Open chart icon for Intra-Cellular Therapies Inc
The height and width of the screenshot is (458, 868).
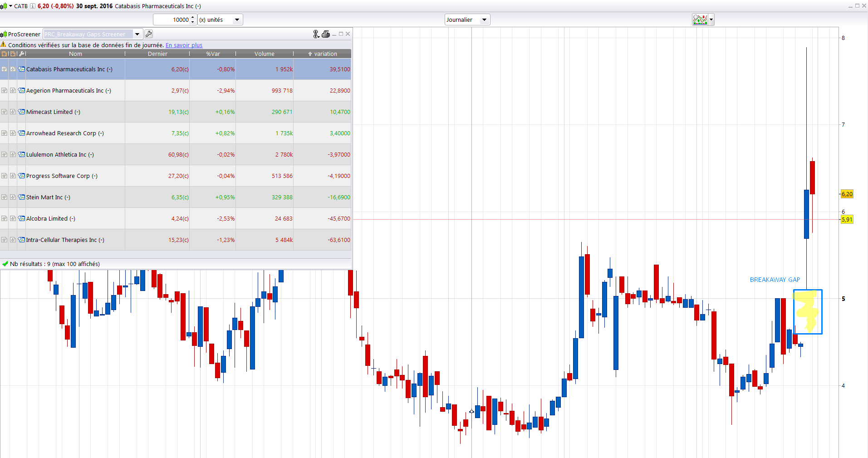coord(21,240)
